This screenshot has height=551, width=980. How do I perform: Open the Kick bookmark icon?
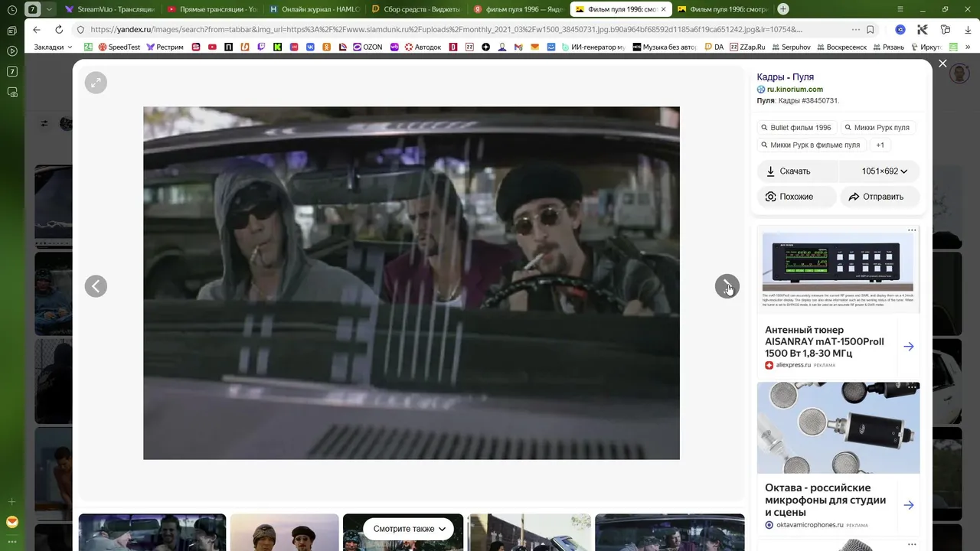pos(277,47)
